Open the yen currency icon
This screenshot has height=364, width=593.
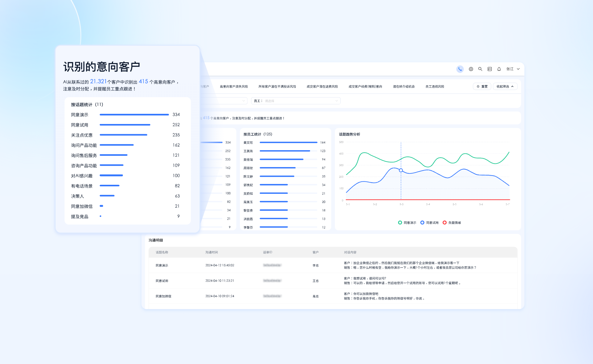click(471, 69)
